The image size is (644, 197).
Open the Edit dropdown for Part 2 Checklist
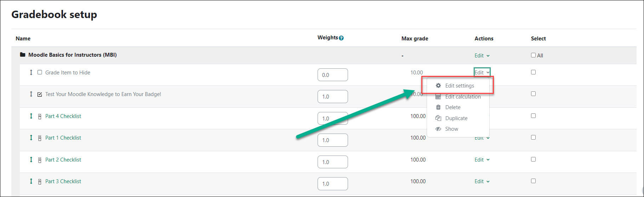[x=482, y=159]
